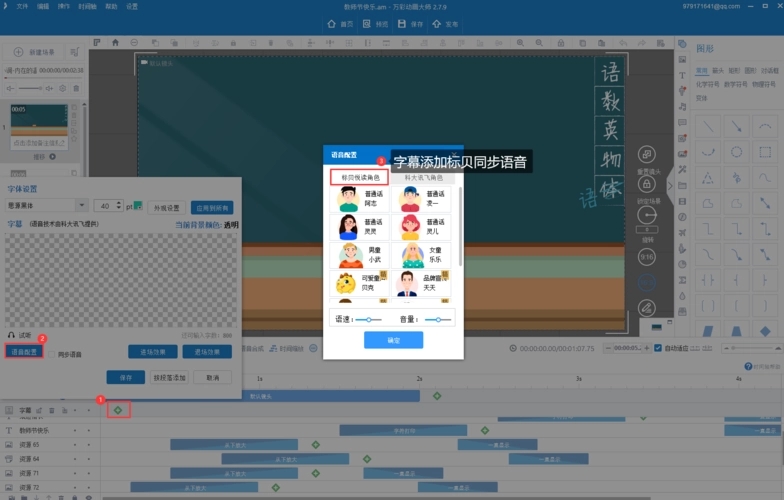Click the font size stepper arrows
Viewport: 784px width, 500px height.
coord(118,206)
